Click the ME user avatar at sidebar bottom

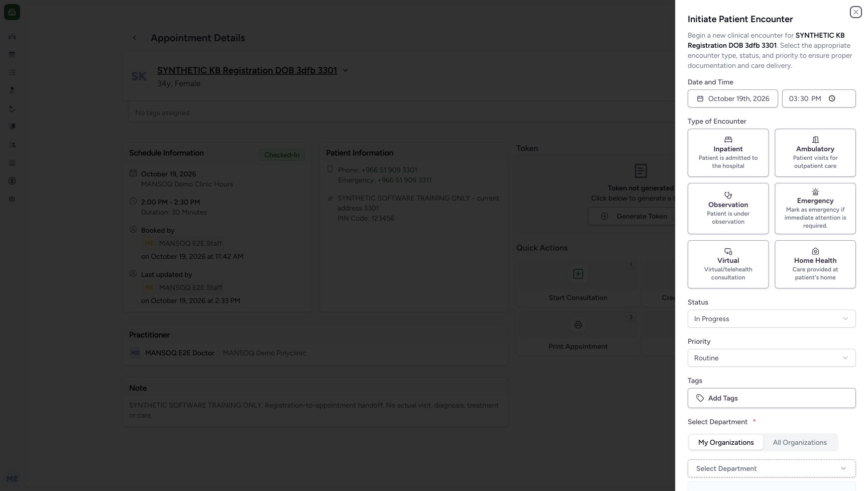(12, 479)
